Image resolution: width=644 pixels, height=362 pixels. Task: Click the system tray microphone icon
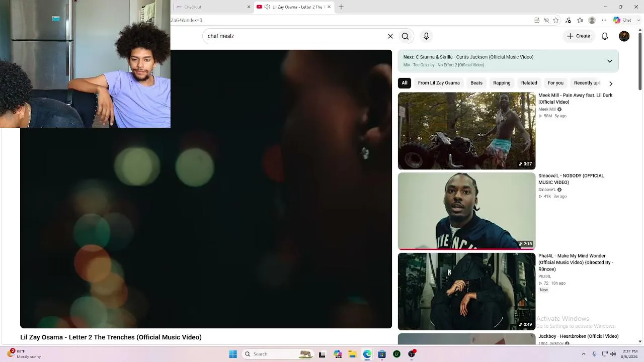(595, 354)
